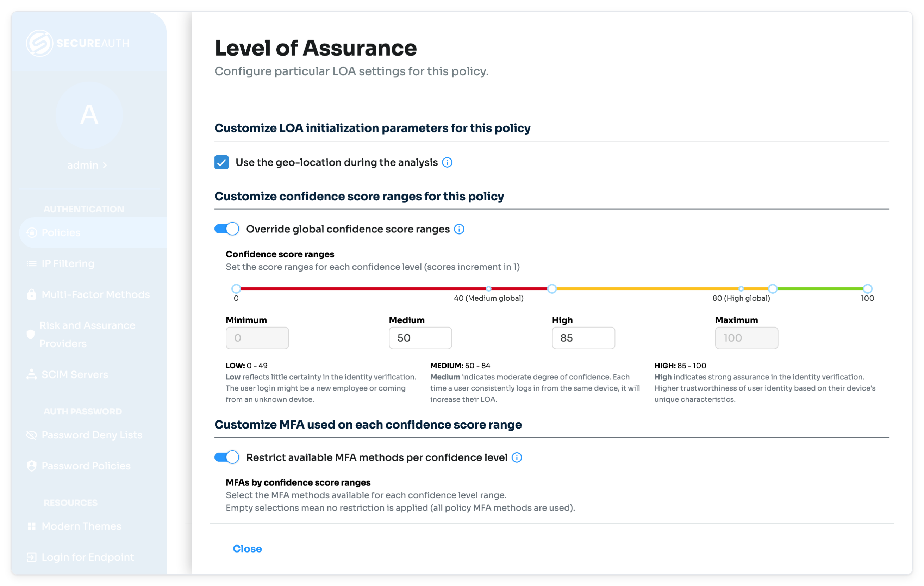Click the Close button

pos(247,549)
